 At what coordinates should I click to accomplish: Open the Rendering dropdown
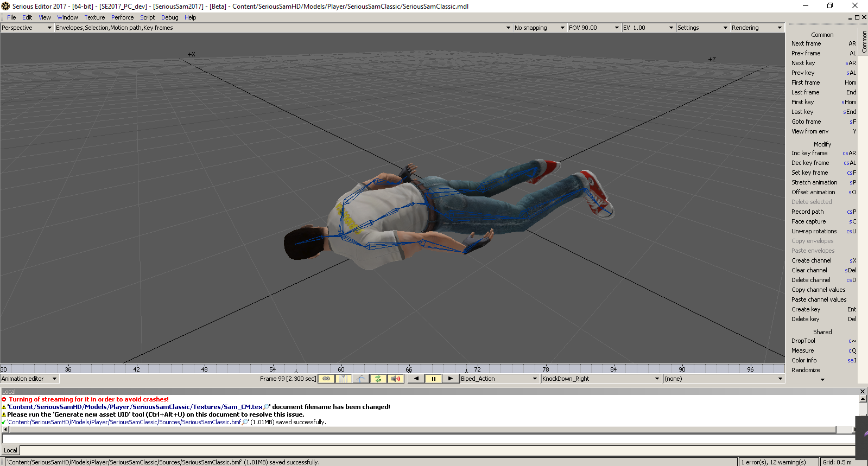point(757,28)
